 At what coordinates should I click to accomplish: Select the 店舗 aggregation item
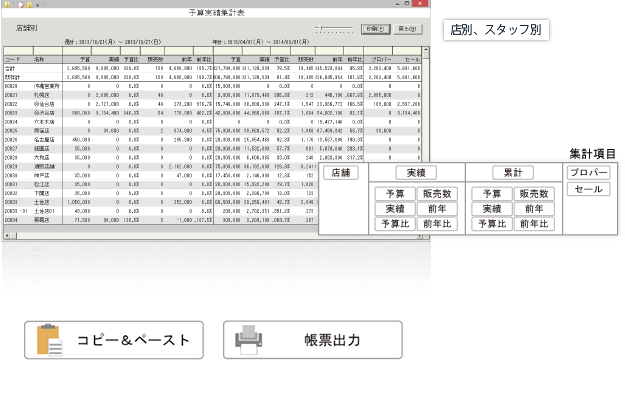pos(338,173)
